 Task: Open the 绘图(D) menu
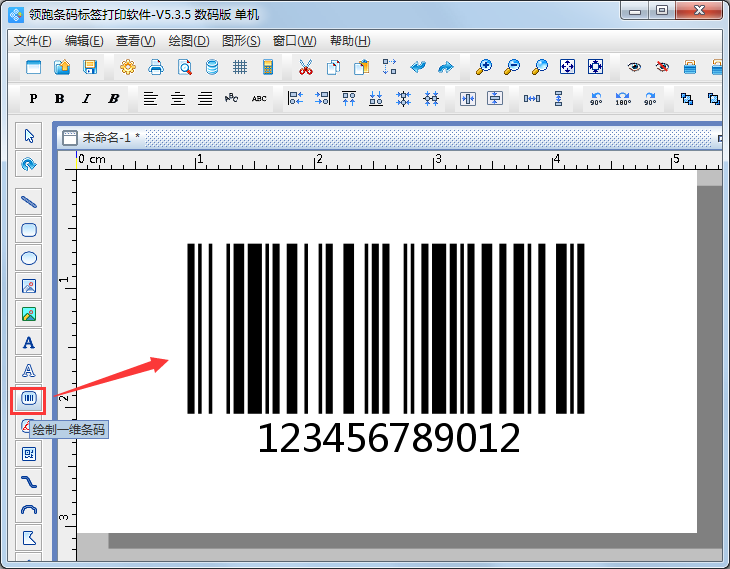[x=189, y=41]
